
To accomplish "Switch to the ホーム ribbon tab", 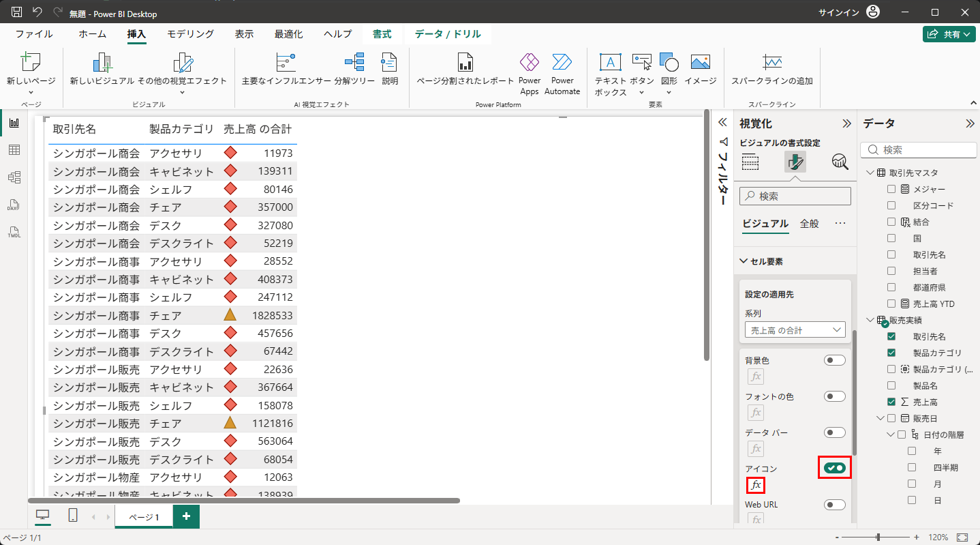I will click(x=92, y=34).
